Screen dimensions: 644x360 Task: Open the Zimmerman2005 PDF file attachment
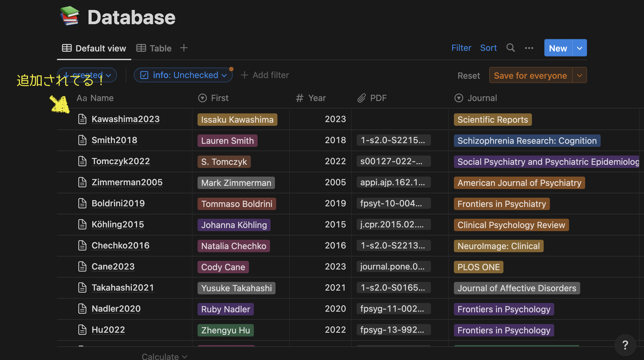(393, 182)
